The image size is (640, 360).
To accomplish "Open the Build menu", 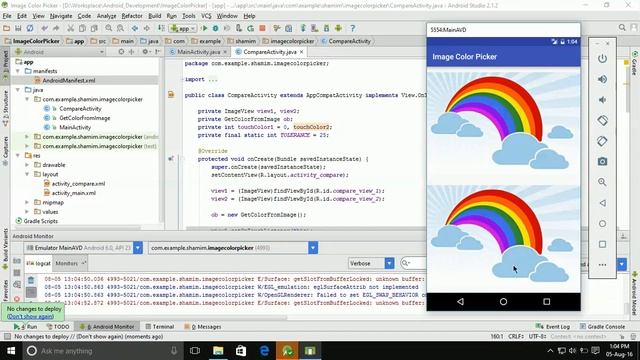I will [x=154, y=16].
